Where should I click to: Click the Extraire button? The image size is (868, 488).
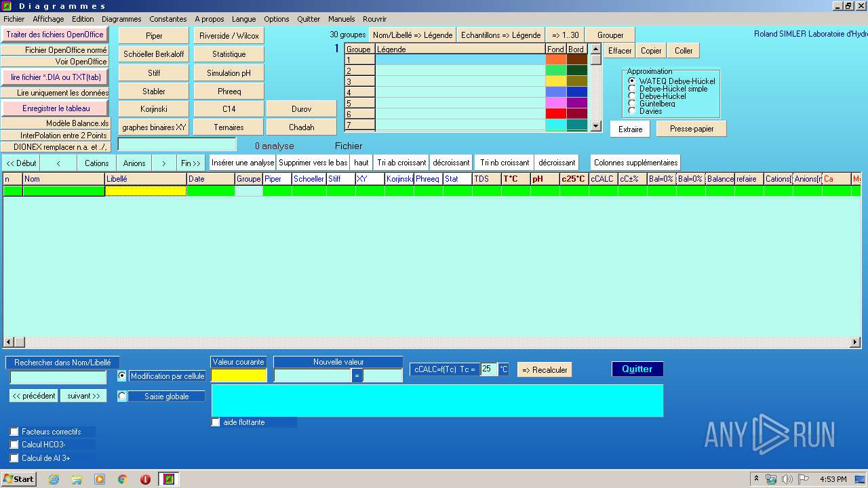pos(630,129)
